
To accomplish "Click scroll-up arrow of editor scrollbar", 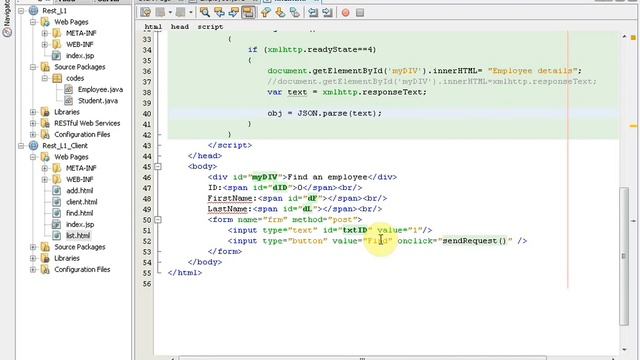I will pos(624,37).
